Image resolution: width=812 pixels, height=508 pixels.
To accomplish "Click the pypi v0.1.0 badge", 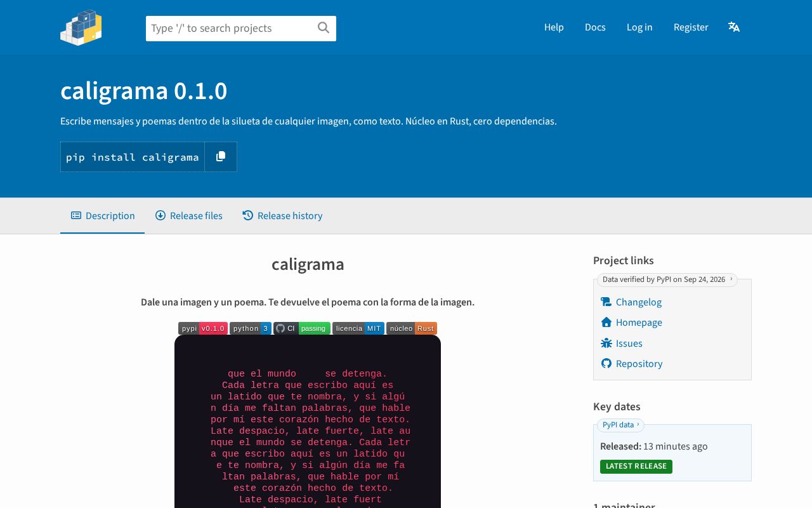I will click(x=203, y=328).
